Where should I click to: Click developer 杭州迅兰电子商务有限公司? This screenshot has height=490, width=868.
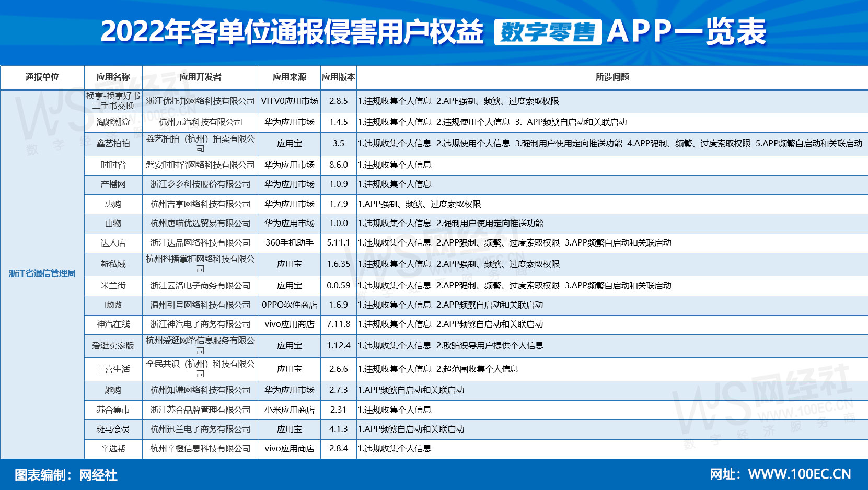(x=201, y=429)
